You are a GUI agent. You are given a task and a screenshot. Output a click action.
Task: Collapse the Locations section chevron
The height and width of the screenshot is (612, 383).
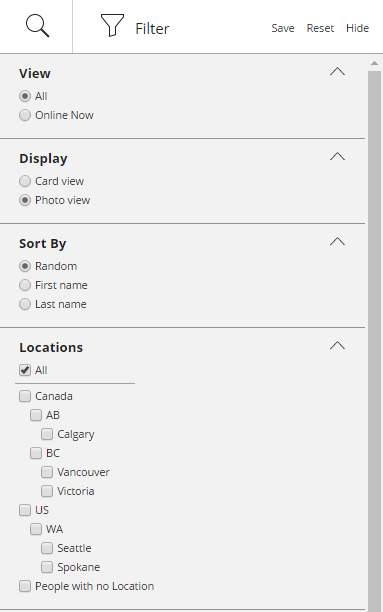point(337,345)
